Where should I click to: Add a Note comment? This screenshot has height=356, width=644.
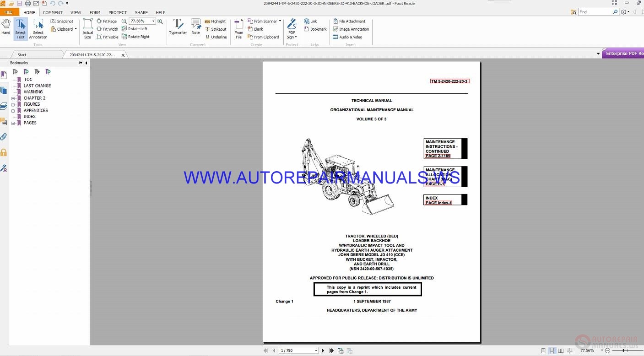click(x=195, y=27)
